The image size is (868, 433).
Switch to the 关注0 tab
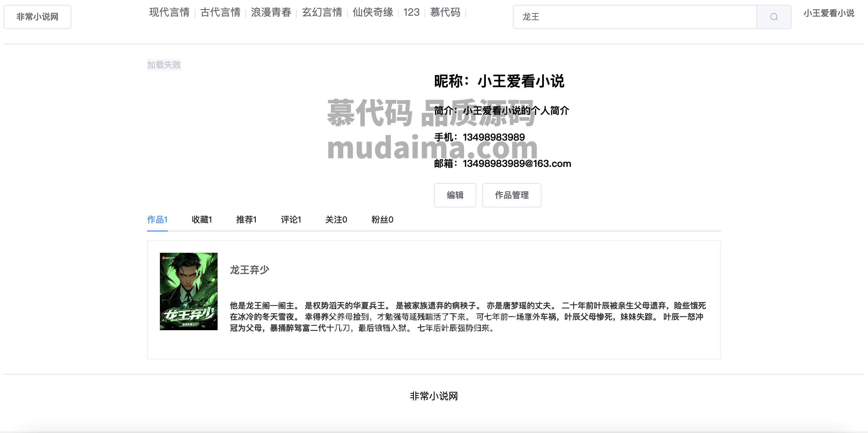pyautogui.click(x=336, y=220)
